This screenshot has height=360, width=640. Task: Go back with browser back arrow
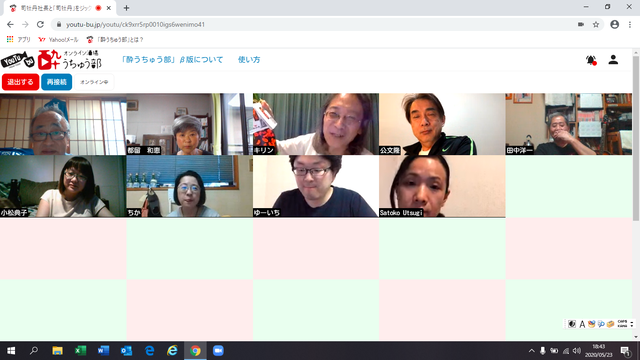coord(10,24)
